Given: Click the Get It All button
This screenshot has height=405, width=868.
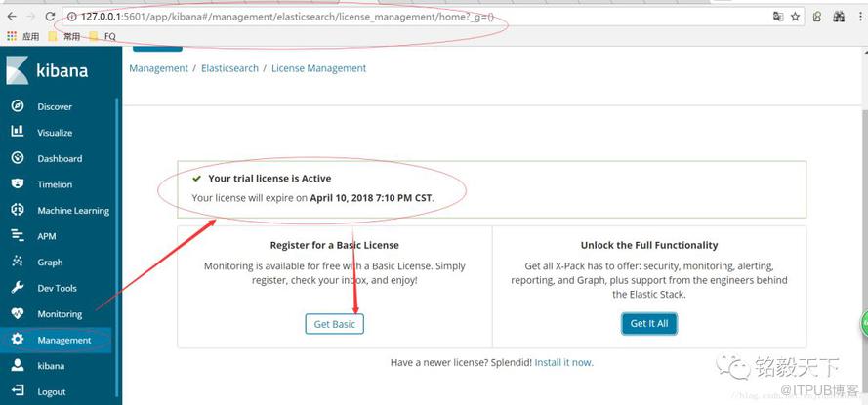Looking at the screenshot, I should click(x=648, y=324).
